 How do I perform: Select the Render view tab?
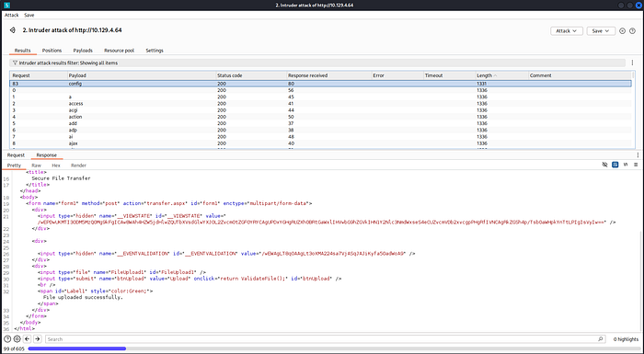point(78,166)
